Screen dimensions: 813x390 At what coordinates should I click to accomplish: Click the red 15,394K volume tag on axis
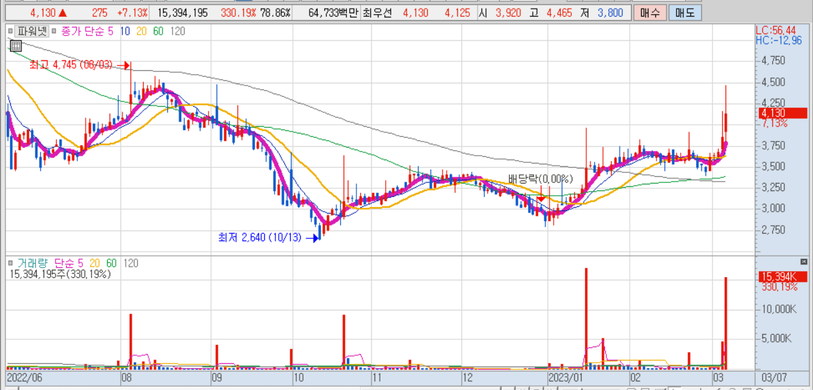pyautogui.click(x=782, y=277)
